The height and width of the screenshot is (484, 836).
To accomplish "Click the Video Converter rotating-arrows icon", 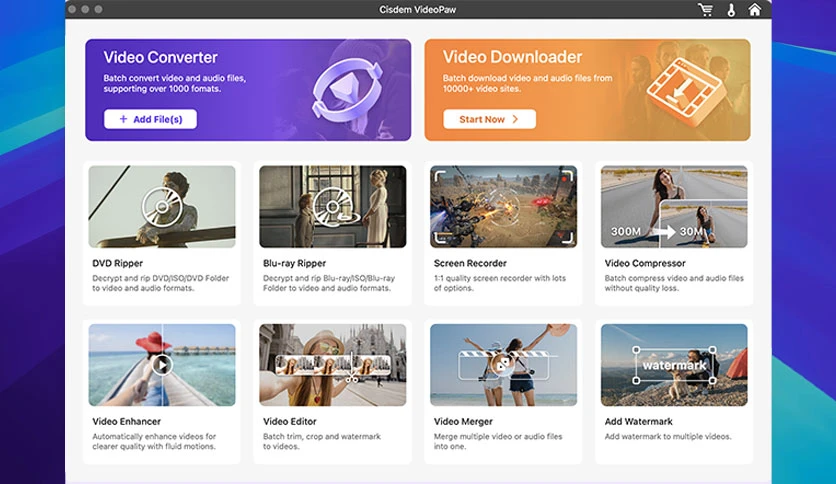I will point(348,88).
